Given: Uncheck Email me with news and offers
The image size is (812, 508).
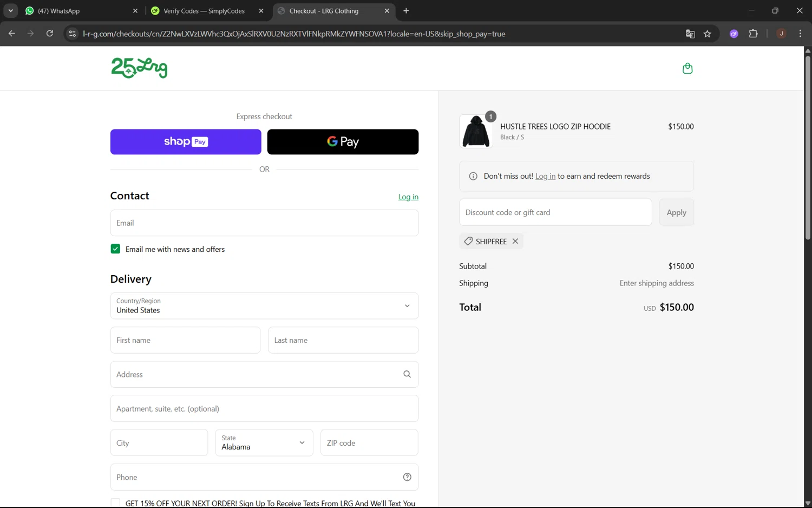Looking at the screenshot, I should tap(115, 249).
